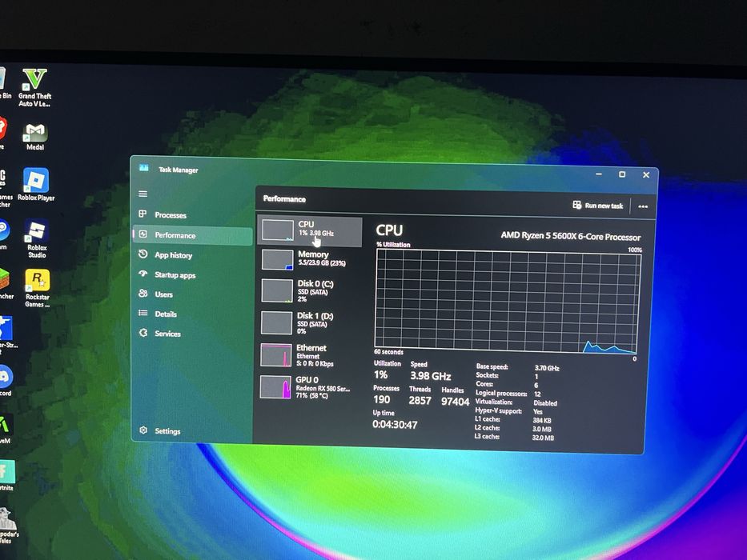Image resolution: width=747 pixels, height=560 pixels.
Task: Click the "% Utilization" graph label
Action: [393, 244]
